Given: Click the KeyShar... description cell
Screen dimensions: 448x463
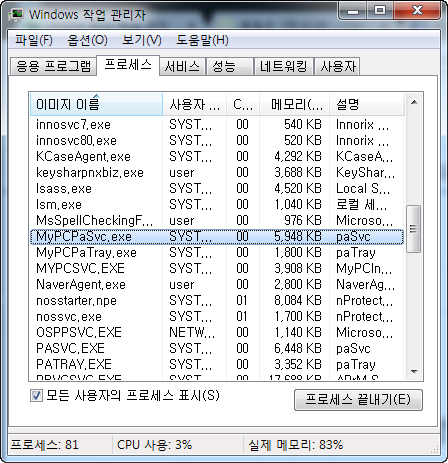Looking at the screenshot, I should [365, 173].
